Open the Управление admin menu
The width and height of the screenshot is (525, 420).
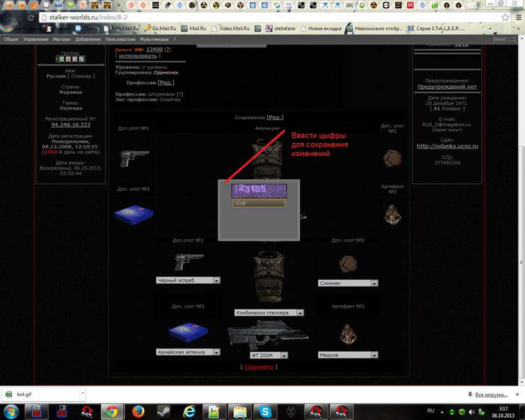[35, 39]
